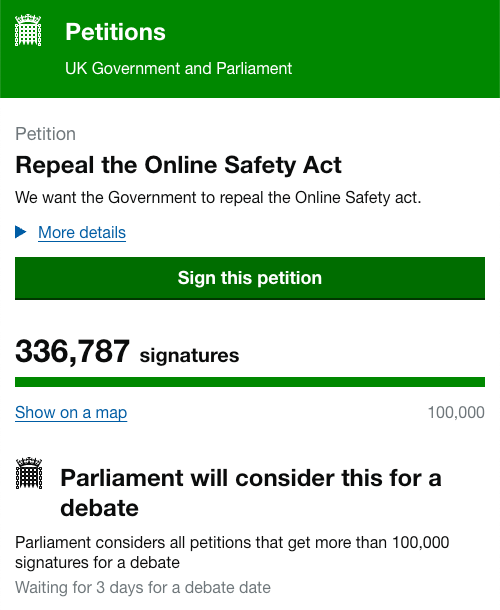This screenshot has width=500, height=610.
Task: Open the Show on a map link
Action: click(71, 412)
